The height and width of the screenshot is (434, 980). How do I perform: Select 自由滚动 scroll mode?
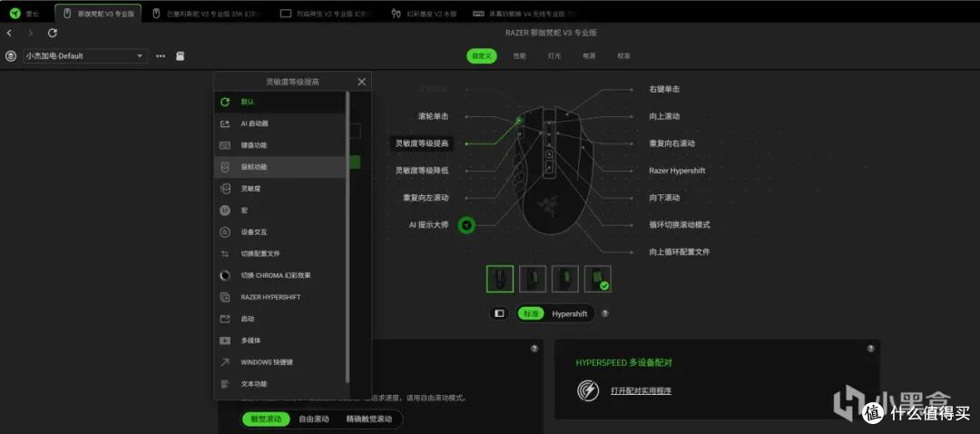(x=314, y=419)
